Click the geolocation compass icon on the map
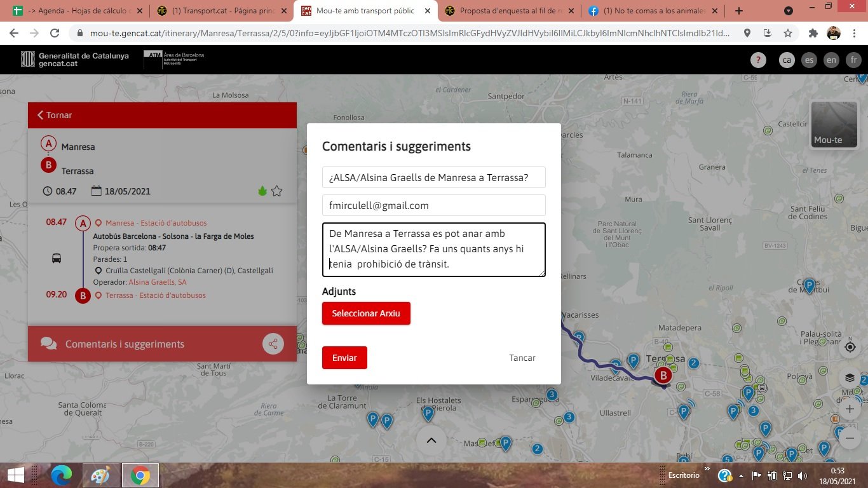Screen dimensions: 868x488 coord(850,347)
